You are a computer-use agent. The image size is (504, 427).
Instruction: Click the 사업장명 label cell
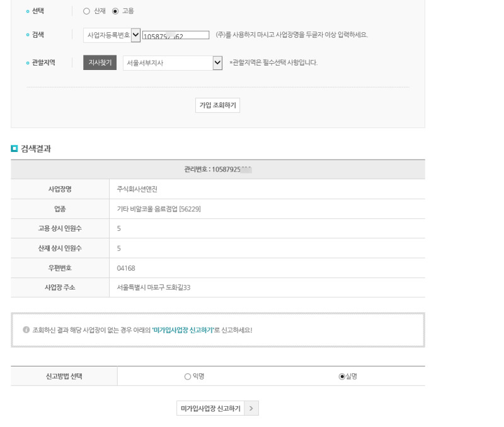click(x=60, y=189)
